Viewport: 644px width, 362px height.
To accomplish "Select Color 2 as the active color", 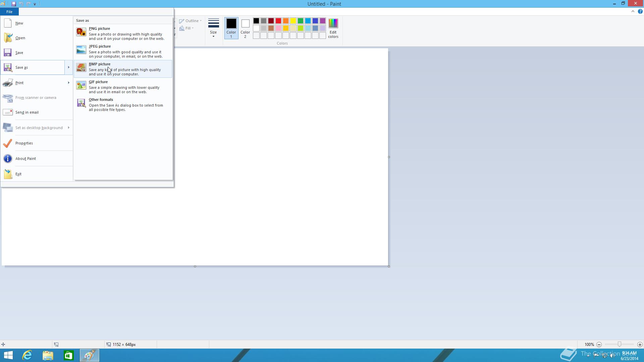I will tap(245, 28).
